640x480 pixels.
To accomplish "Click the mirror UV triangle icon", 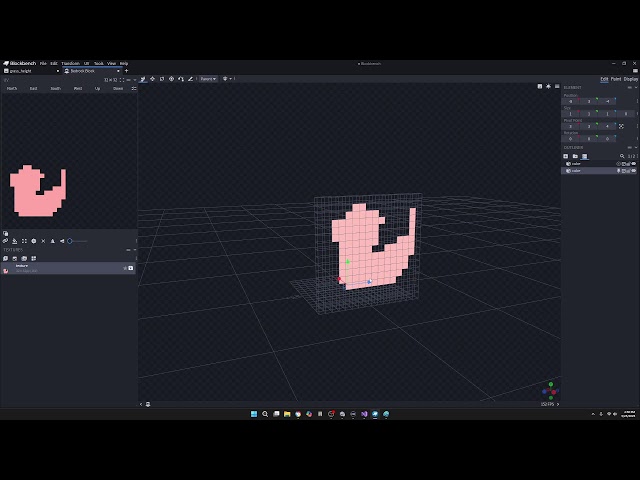I will (x=53, y=241).
